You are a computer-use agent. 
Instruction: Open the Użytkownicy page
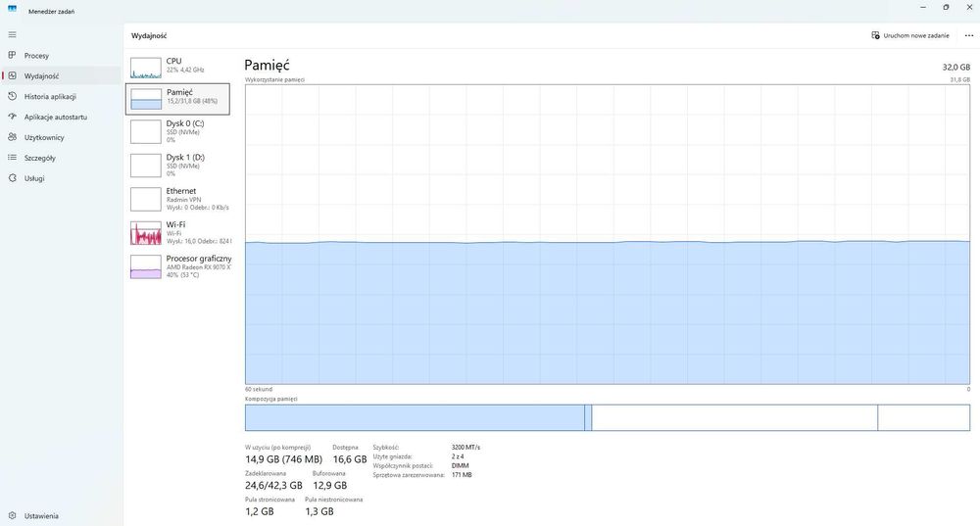click(61, 137)
